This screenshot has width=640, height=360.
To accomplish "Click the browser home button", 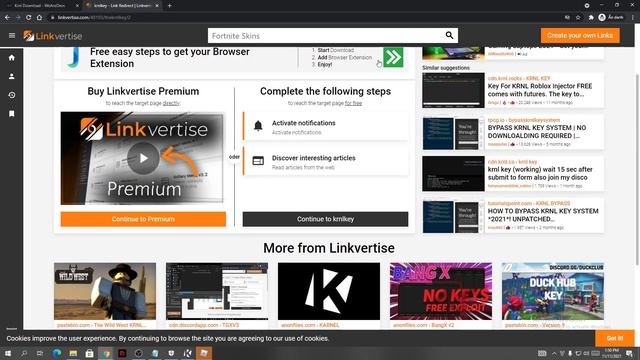I will 39,18.
